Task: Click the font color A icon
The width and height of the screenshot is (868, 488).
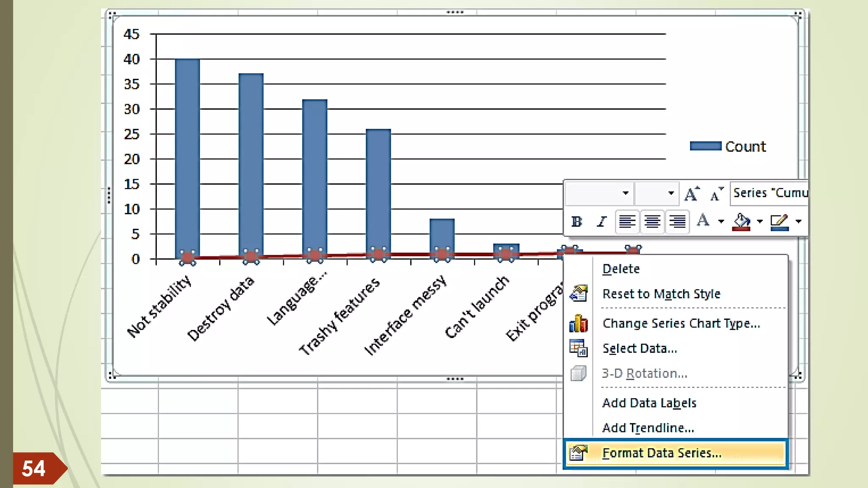Action: [703, 220]
